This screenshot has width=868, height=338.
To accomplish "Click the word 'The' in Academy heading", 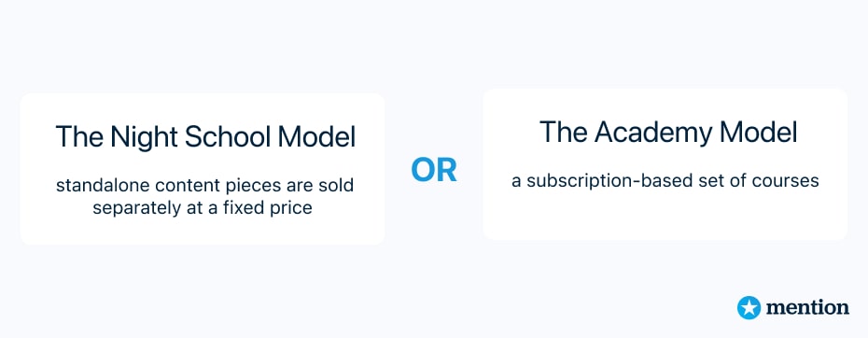I will click(x=563, y=132).
